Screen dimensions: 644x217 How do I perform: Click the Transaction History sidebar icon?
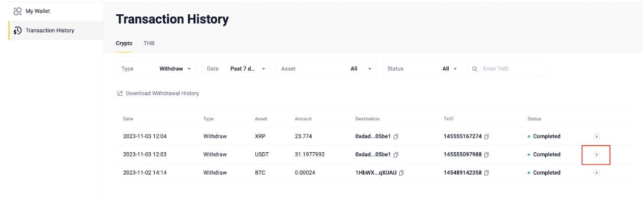18,31
